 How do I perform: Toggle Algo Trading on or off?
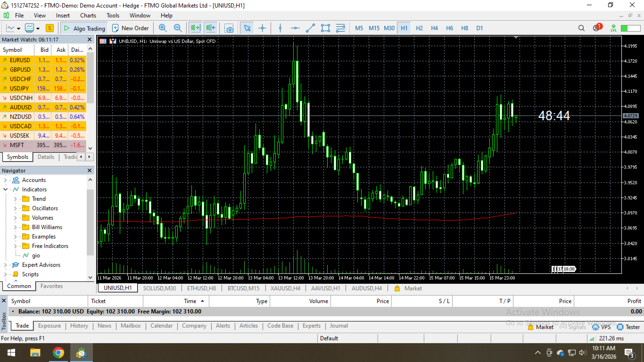(x=83, y=28)
